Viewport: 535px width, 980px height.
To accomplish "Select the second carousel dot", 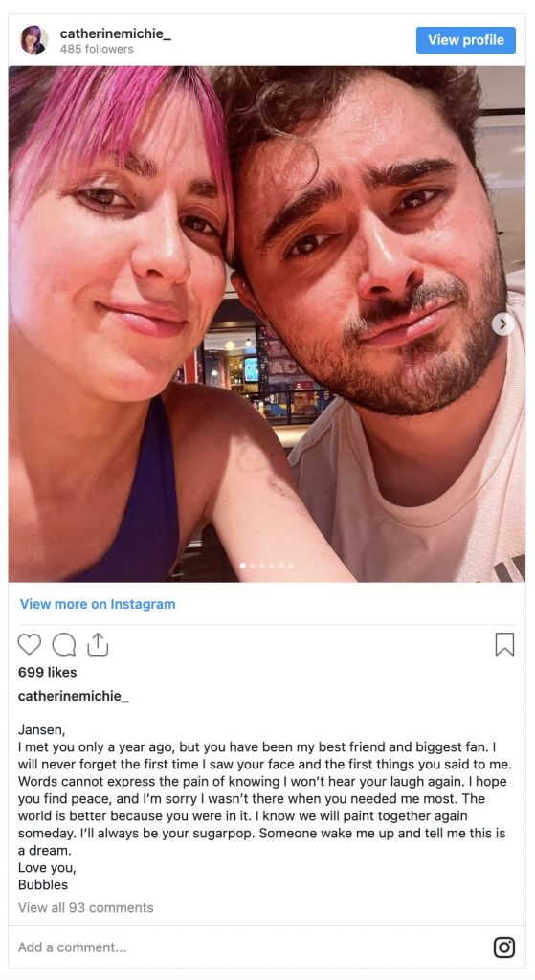I will point(253,565).
